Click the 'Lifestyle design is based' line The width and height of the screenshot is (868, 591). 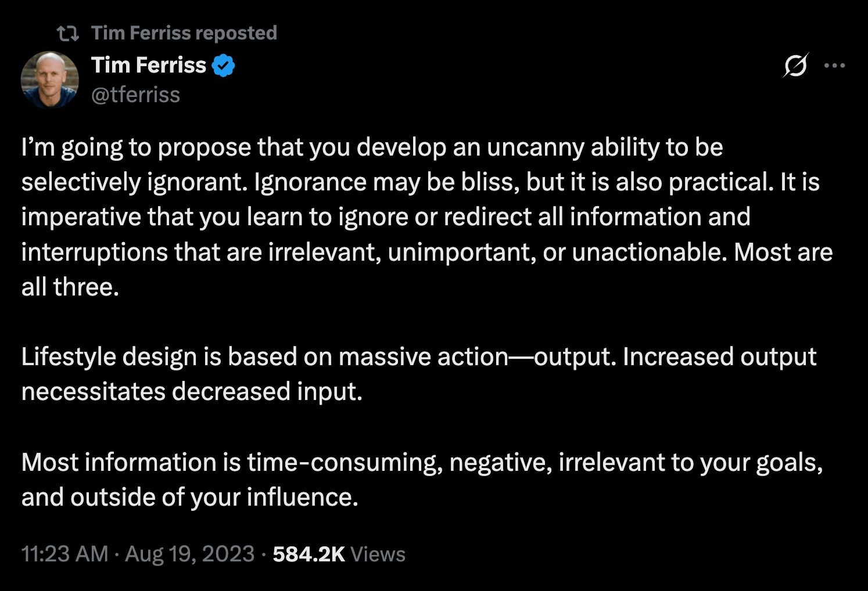(418, 357)
